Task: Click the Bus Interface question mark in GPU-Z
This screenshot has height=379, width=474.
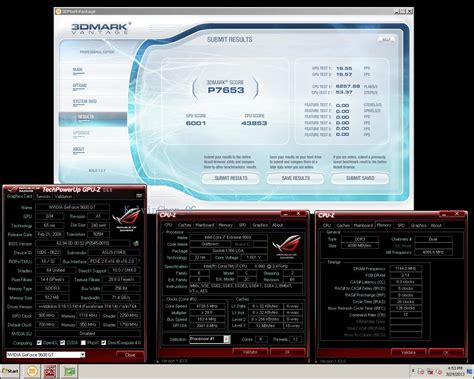Action: tap(139, 261)
